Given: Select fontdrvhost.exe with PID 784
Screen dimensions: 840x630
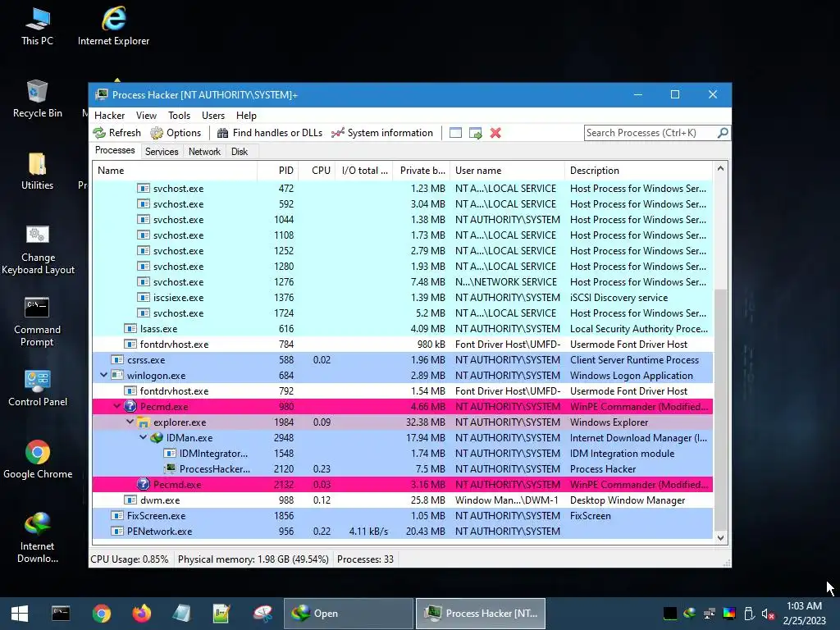Looking at the screenshot, I should coord(403,344).
